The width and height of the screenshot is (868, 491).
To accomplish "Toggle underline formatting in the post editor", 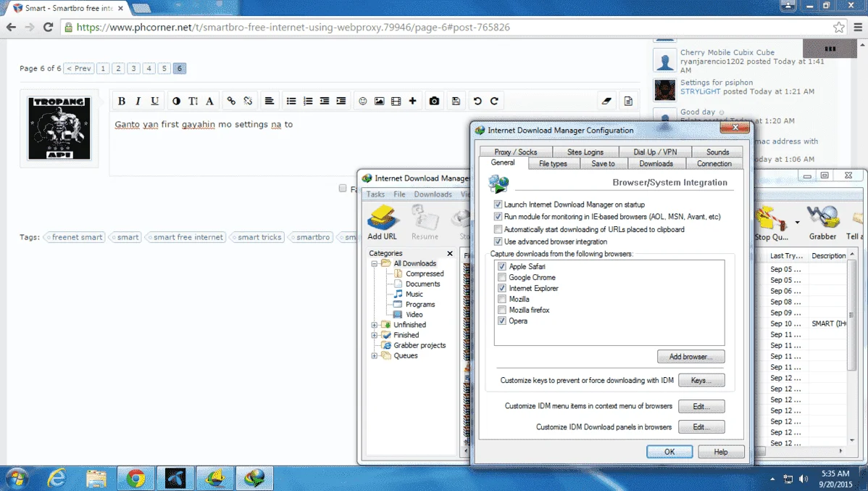I will pos(154,101).
